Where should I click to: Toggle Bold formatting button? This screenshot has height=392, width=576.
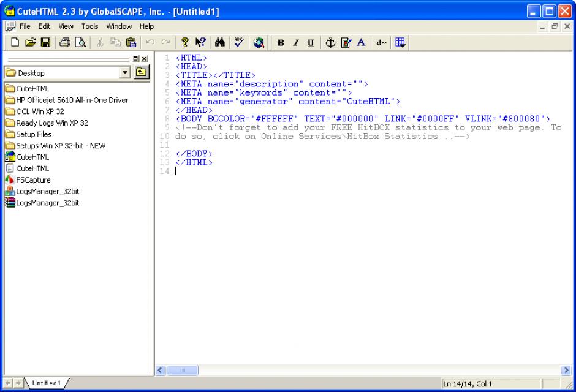(x=281, y=43)
